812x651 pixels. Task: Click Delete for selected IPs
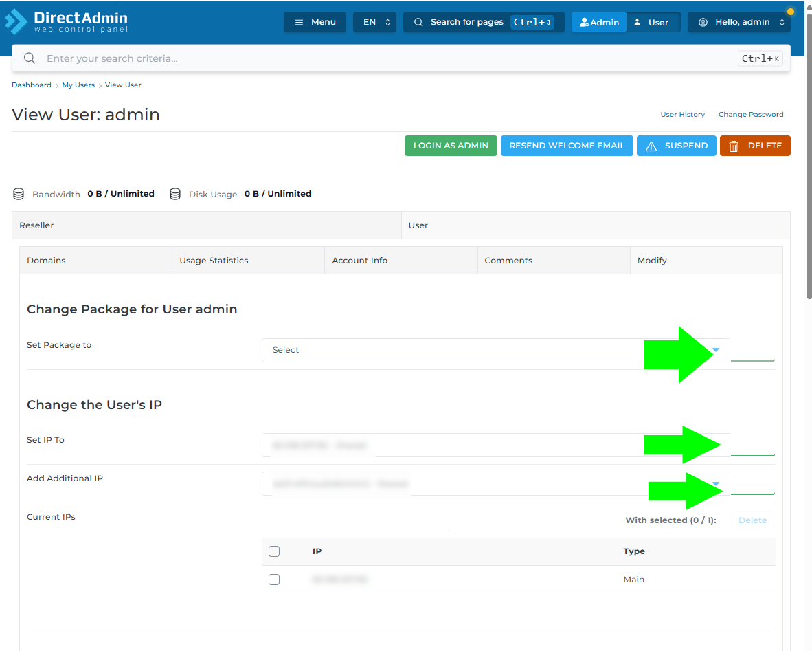[x=752, y=520]
